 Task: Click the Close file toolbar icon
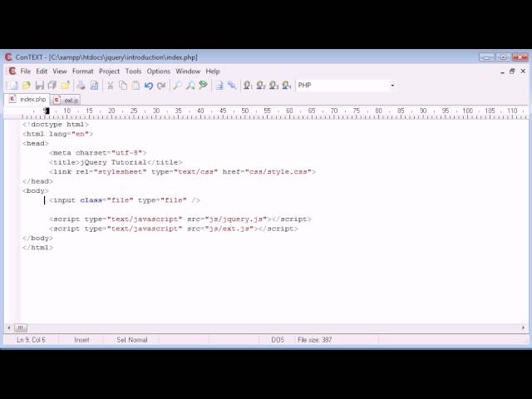[x=66, y=85]
